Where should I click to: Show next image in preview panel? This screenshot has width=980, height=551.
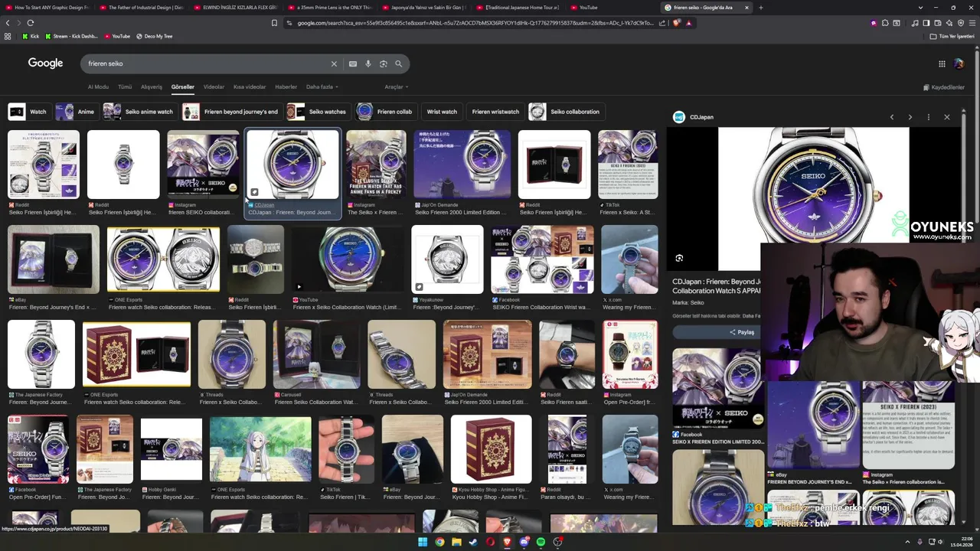point(910,117)
